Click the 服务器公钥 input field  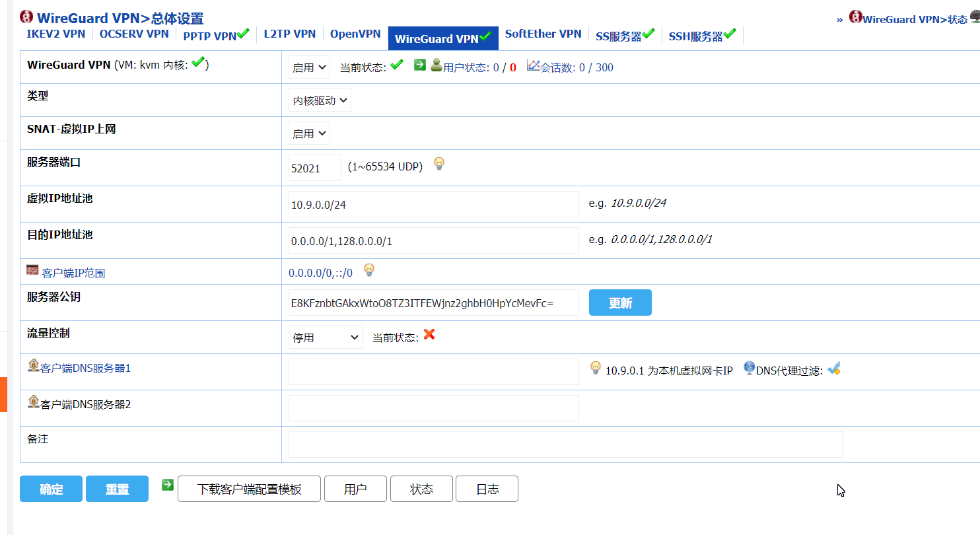[x=434, y=303]
